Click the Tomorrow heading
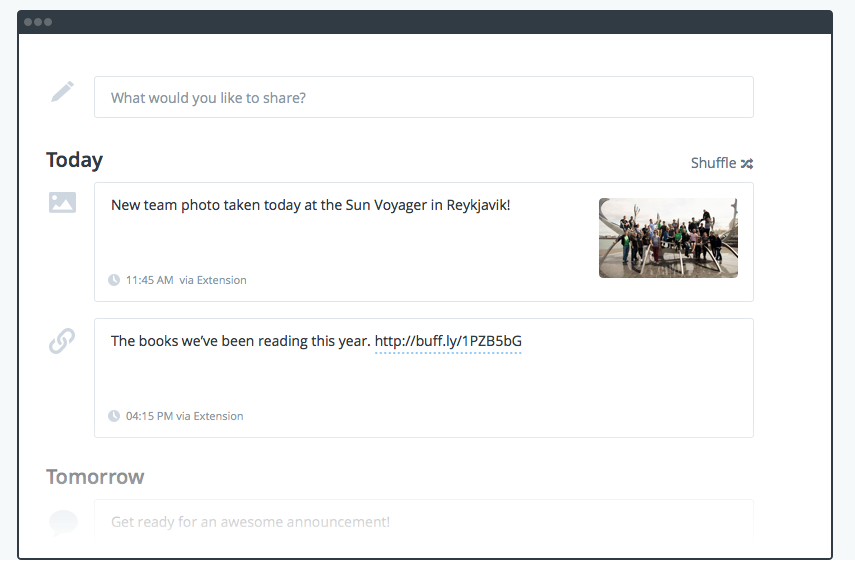Viewport: 855px width, 575px height. tap(95, 477)
